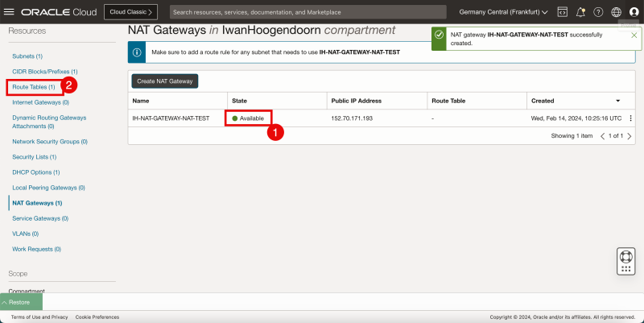Expand the Restore panel

coord(21,302)
